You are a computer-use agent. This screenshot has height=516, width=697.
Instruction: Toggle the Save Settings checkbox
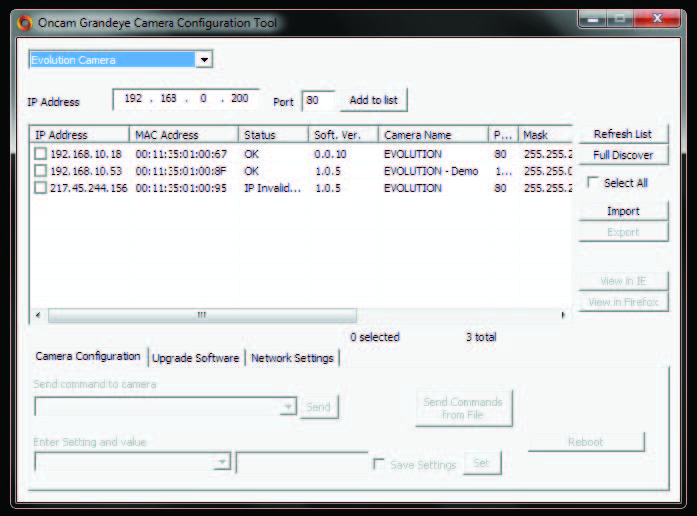click(379, 464)
